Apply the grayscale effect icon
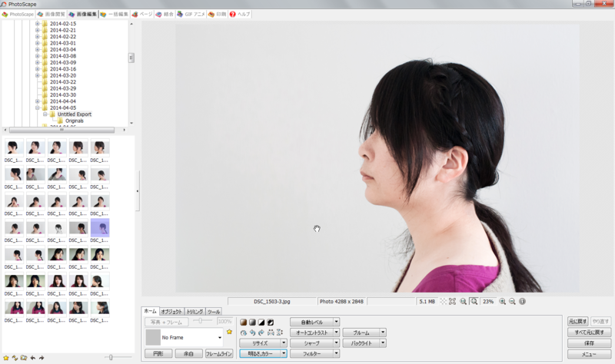Screen dimensions: 615x364 click(252, 322)
